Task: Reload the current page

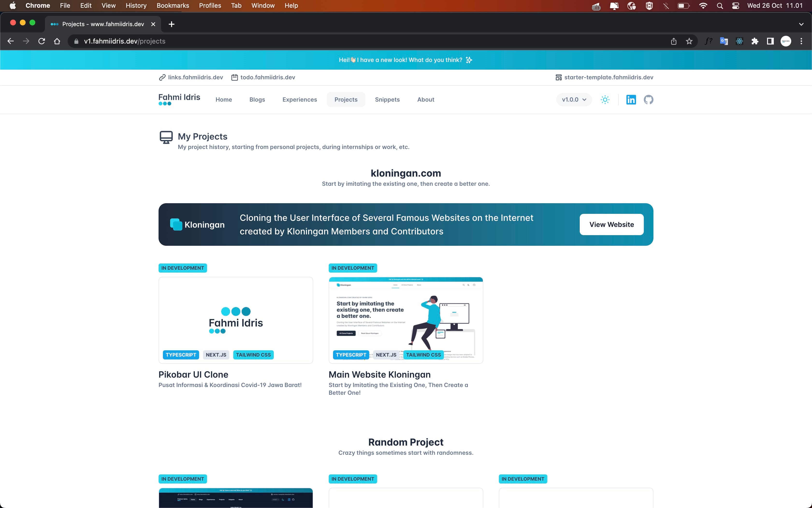Action: coord(42,41)
